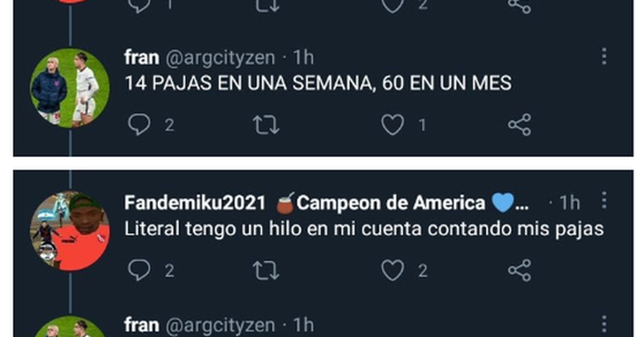Open tweet Literal tengo un hilo en mi cuenta
Screen dimensions: 644x337
click(364, 229)
